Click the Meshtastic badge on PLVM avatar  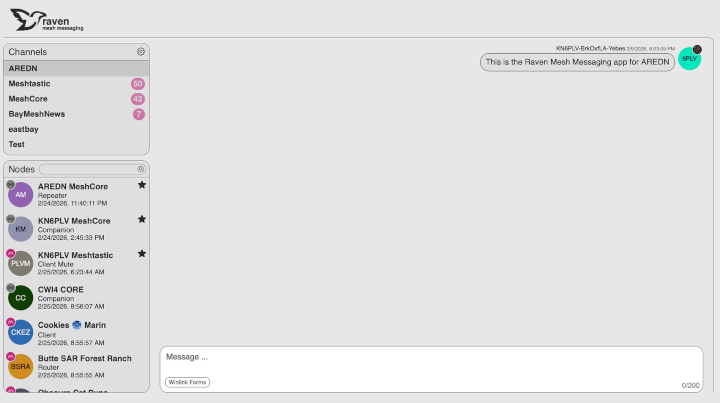(x=11, y=253)
